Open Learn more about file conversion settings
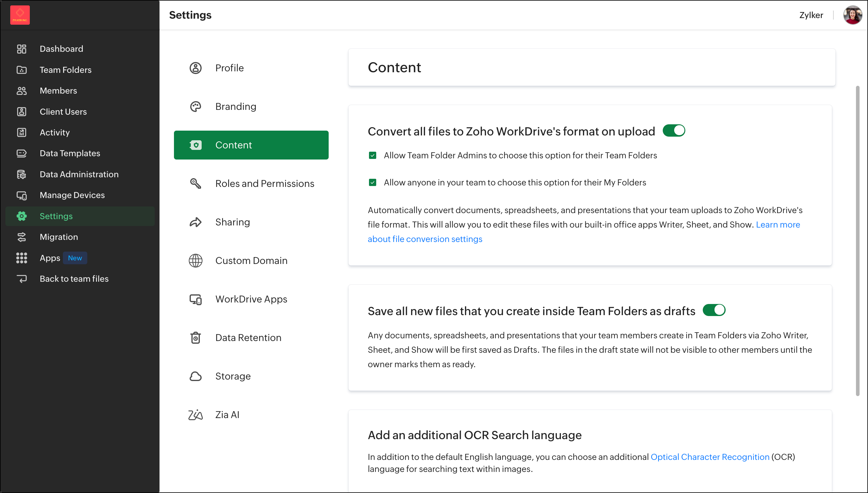Viewport: 868px width, 493px height. coord(425,239)
